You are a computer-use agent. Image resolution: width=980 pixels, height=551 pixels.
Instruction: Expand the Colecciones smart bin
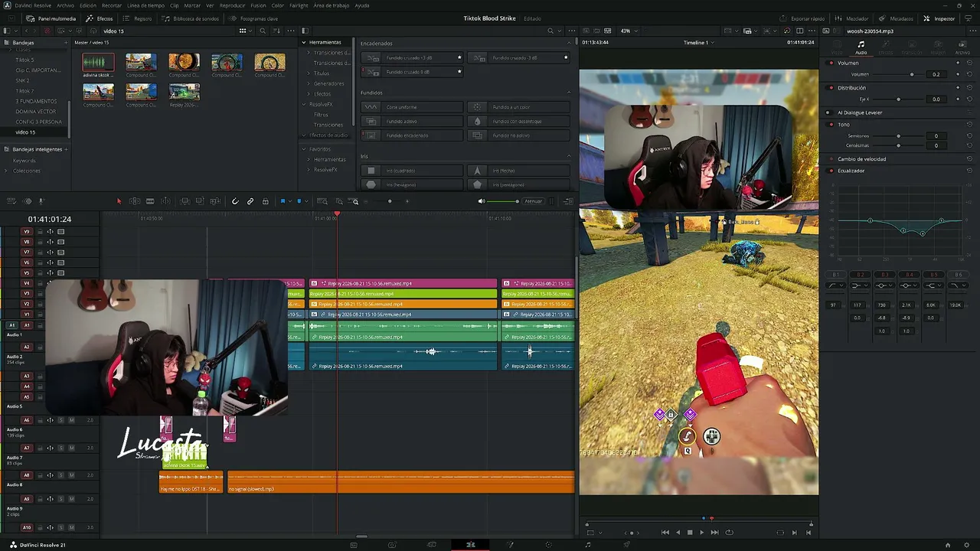click(6, 171)
